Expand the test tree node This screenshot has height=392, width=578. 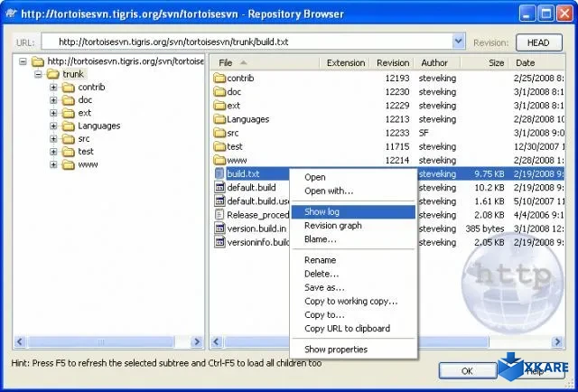tap(53, 152)
